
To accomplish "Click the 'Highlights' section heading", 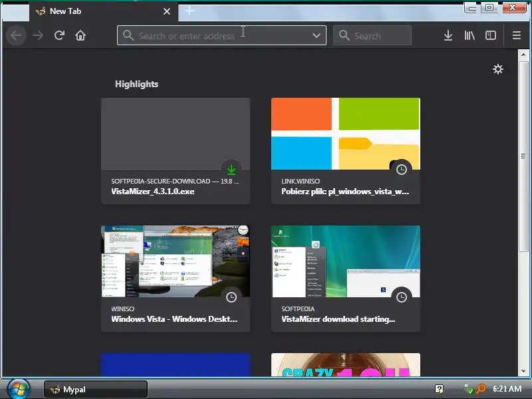I will click(x=136, y=84).
